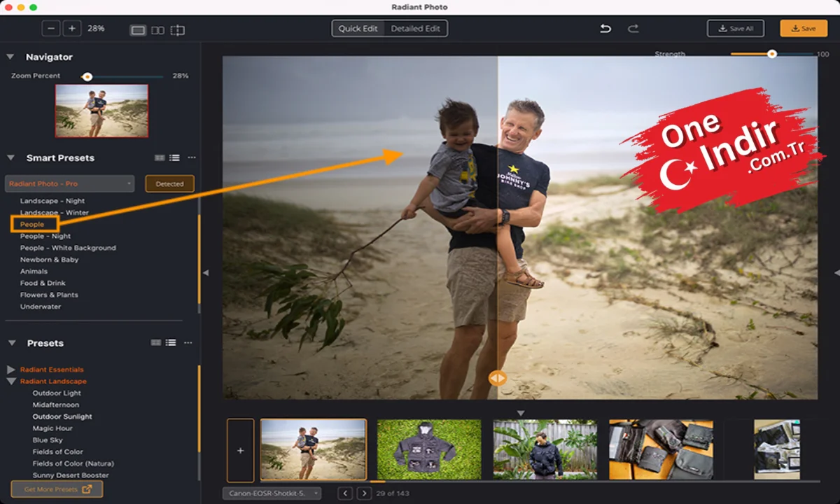The width and height of the screenshot is (840, 504).
Task: Select the beach father and child thumbnail
Action: tap(314, 449)
